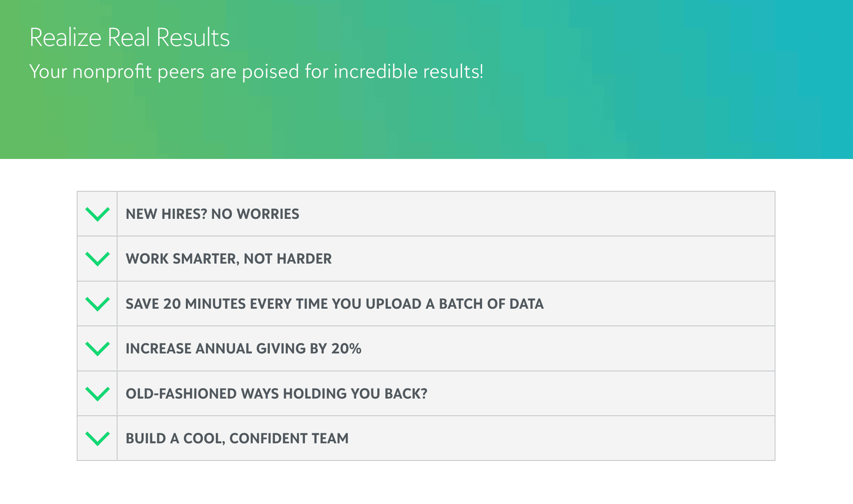Click the down-arrow icon for "BUILD A COOL, CONFIDENT TEAM"
The height and width of the screenshot is (504, 853).
[x=97, y=438]
